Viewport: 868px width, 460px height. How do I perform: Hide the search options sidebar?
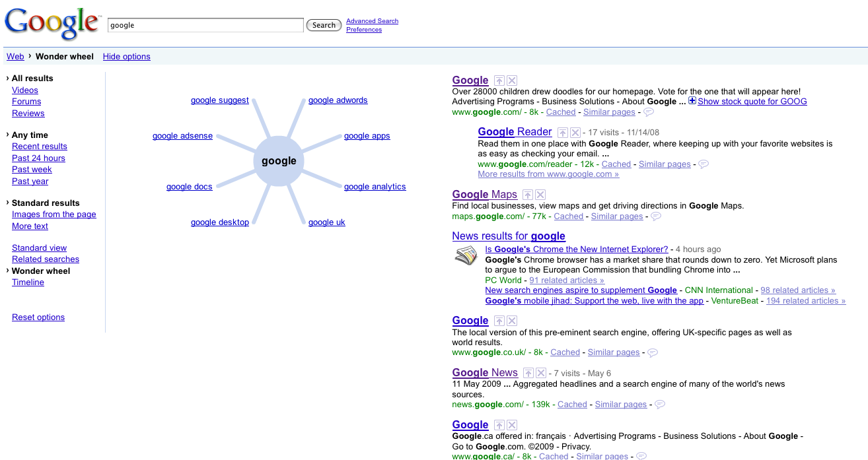(127, 57)
